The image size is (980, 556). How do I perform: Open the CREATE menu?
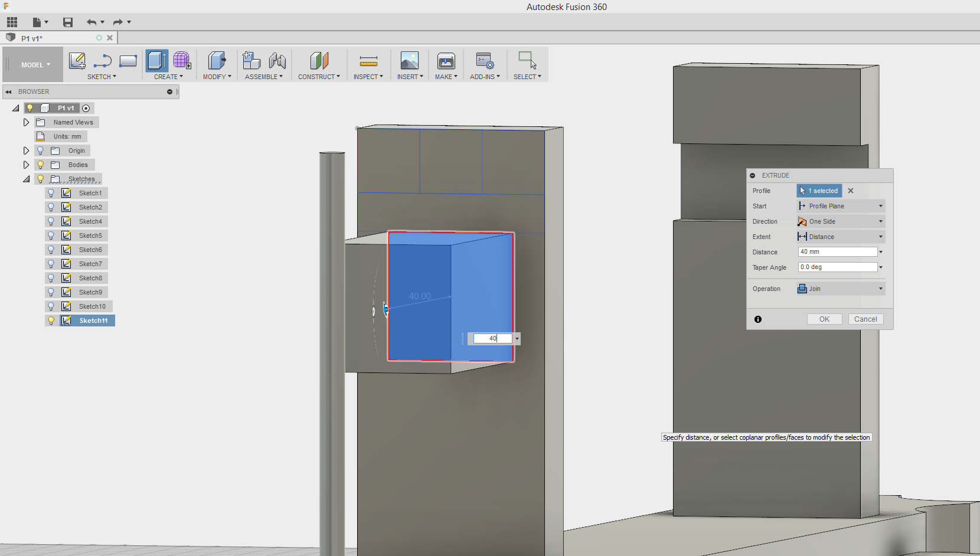168,77
